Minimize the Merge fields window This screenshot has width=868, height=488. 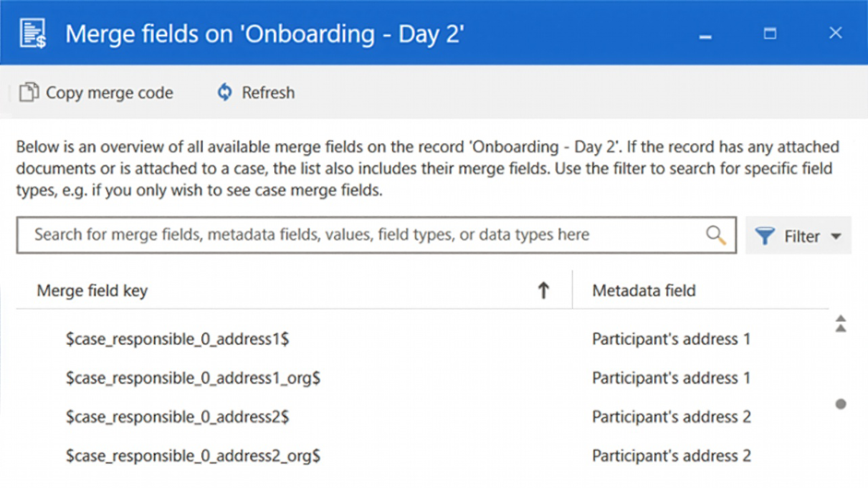[x=706, y=35]
